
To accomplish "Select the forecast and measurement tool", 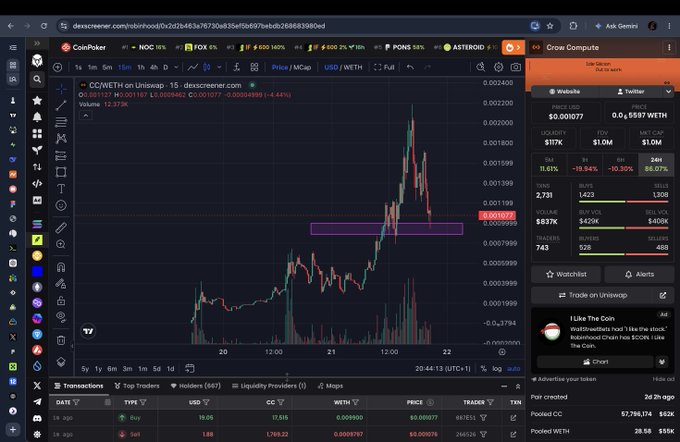I will 61,155.
